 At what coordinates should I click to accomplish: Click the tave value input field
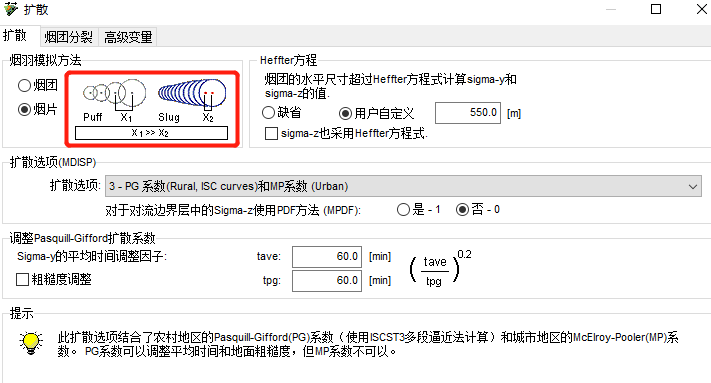point(327,257)
